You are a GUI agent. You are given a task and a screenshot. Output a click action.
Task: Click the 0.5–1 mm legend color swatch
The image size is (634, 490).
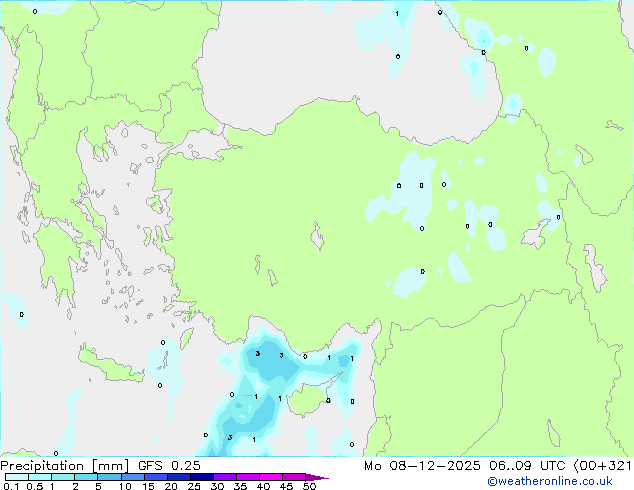(40, 477)
